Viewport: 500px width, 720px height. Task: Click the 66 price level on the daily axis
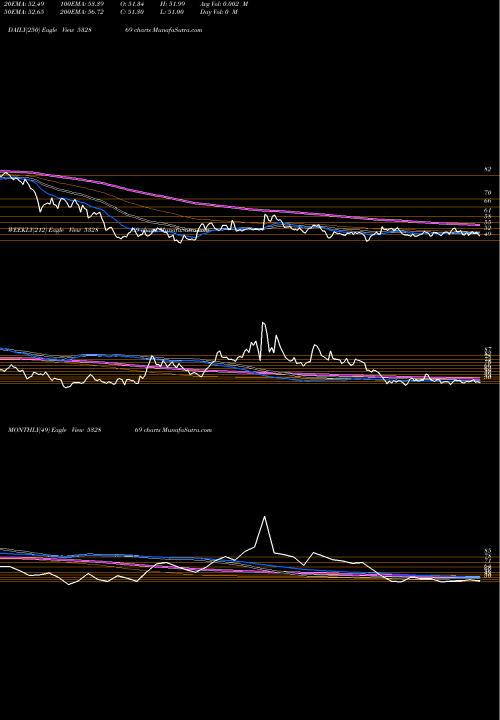point(488,201)
